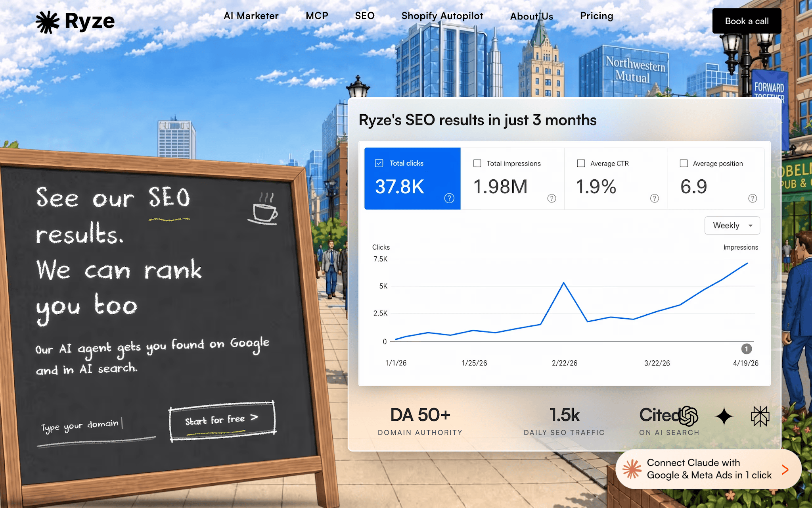This screenshot has width=812, height=508.
Task: Click the annotation marker 1 on chart timeline
Action: pyautogui.click(x=746, y=349)
